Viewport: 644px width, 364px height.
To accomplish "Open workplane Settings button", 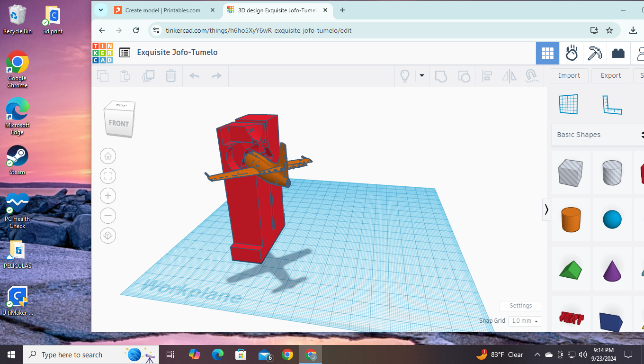I will 520,306.
